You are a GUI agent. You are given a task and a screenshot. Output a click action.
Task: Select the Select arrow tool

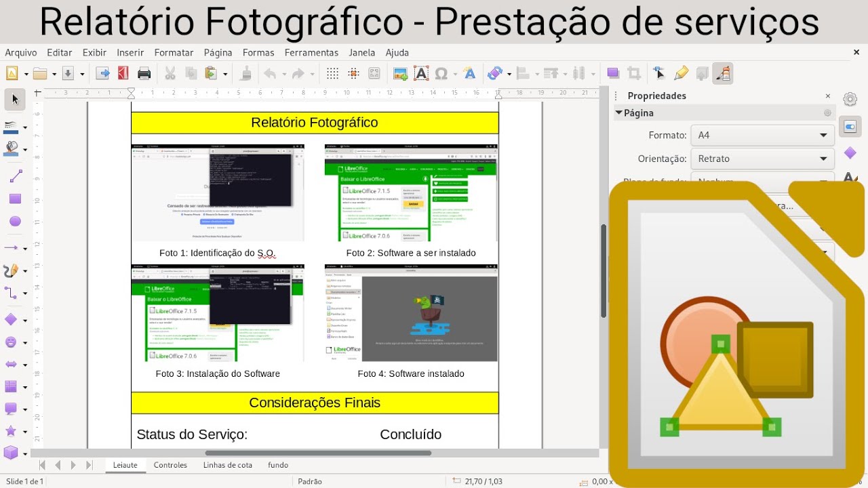(x=15, y=100)
